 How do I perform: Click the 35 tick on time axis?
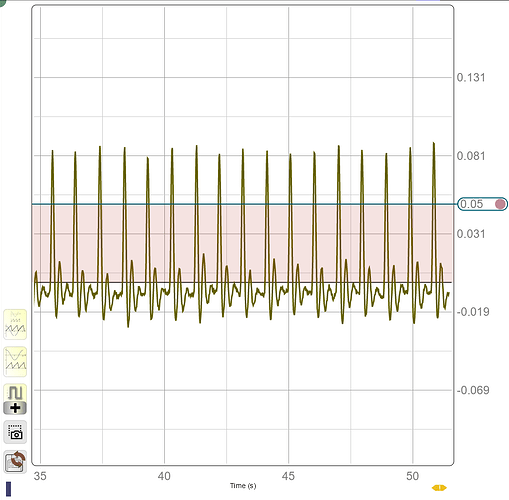pos(40,476)
